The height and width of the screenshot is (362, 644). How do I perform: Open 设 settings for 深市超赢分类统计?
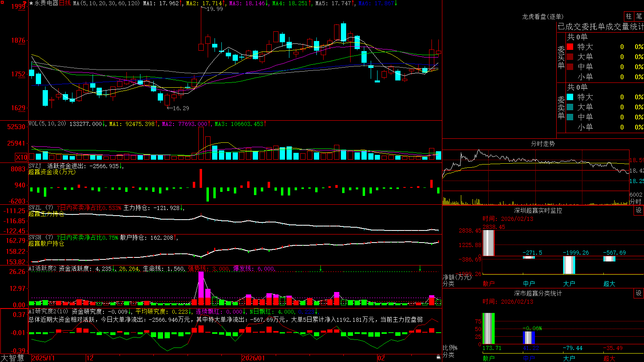click(639, 293)
